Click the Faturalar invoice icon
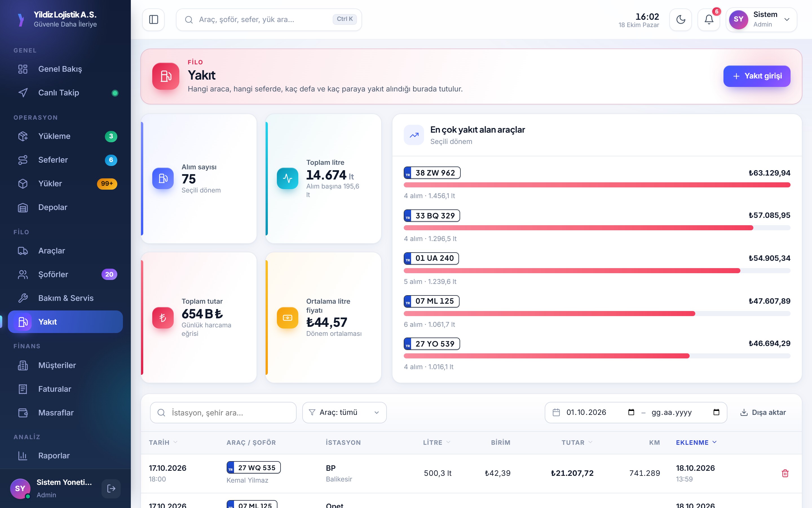812x508 pixels. coord(23,389)
